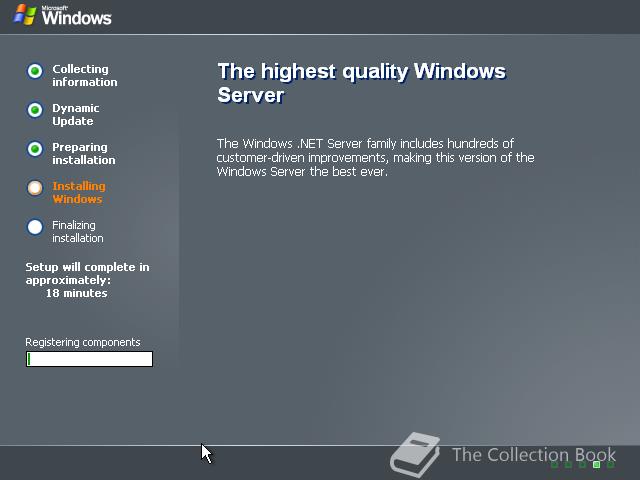Click the '18 minutes' time estimate
This screenshot has height=480, width=640.
pos(76,293)
